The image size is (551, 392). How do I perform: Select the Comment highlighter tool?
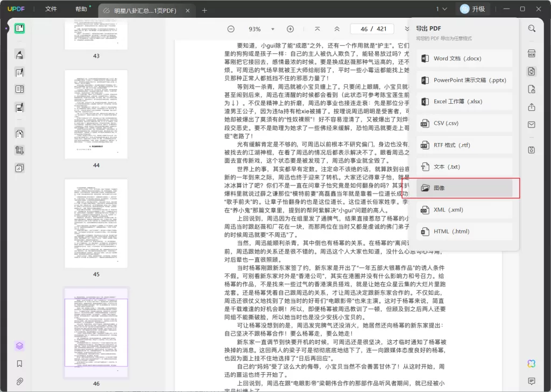(x=20, y=54)
